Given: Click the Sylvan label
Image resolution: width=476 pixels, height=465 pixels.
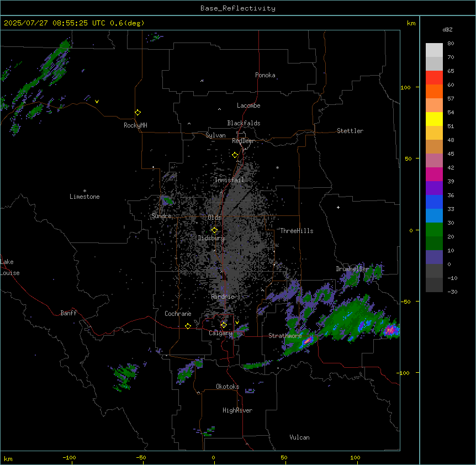Looking at the screenshot, I should [x=215, y=135].
